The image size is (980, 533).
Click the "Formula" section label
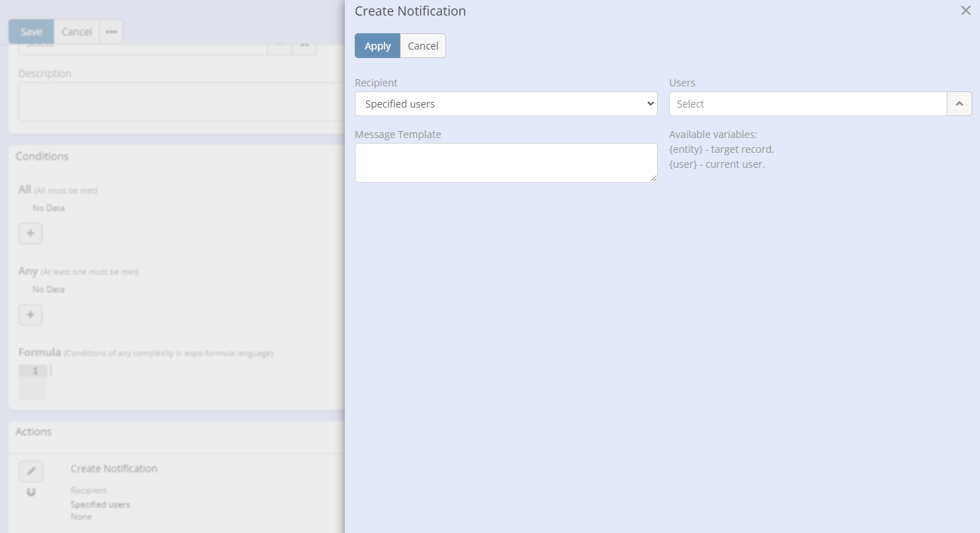point(40,352)
